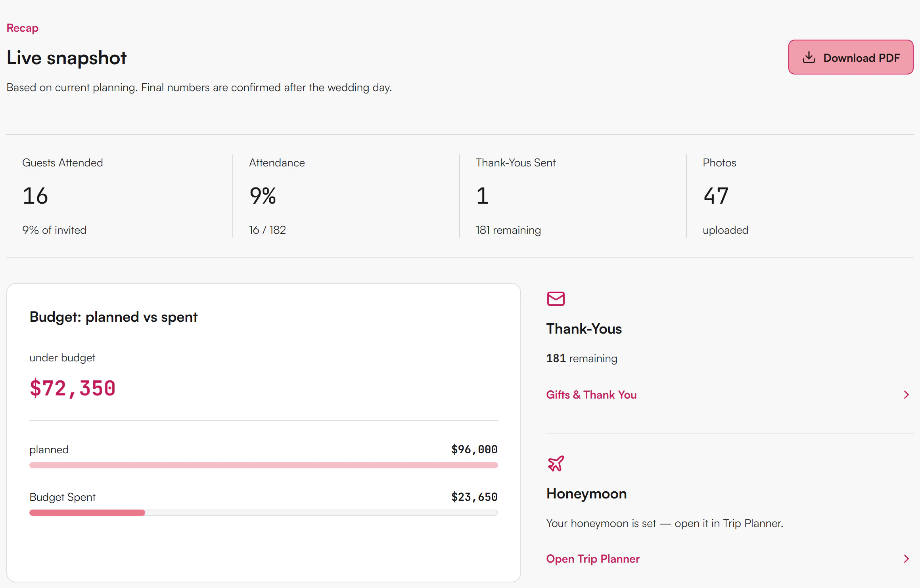This screenshot has width=920, height=588.
Task: Click the planned budget progress bar
Action: tap(264, 465)
